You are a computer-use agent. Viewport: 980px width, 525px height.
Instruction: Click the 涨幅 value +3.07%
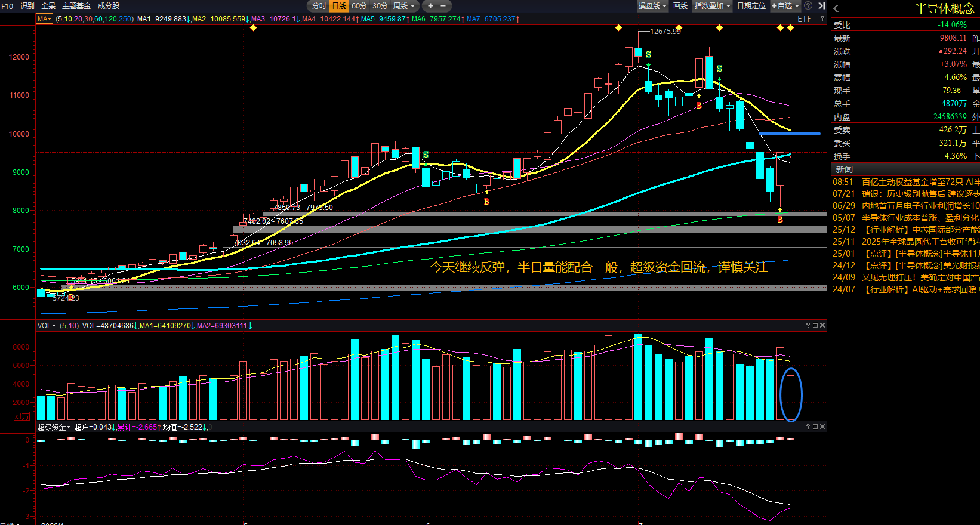click(x=953, y=64)
